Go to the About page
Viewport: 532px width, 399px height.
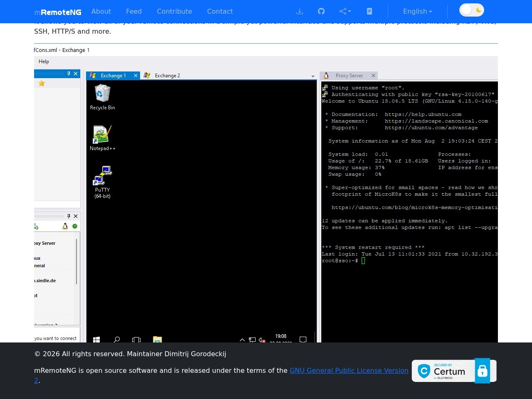click(x=101, y=11)
